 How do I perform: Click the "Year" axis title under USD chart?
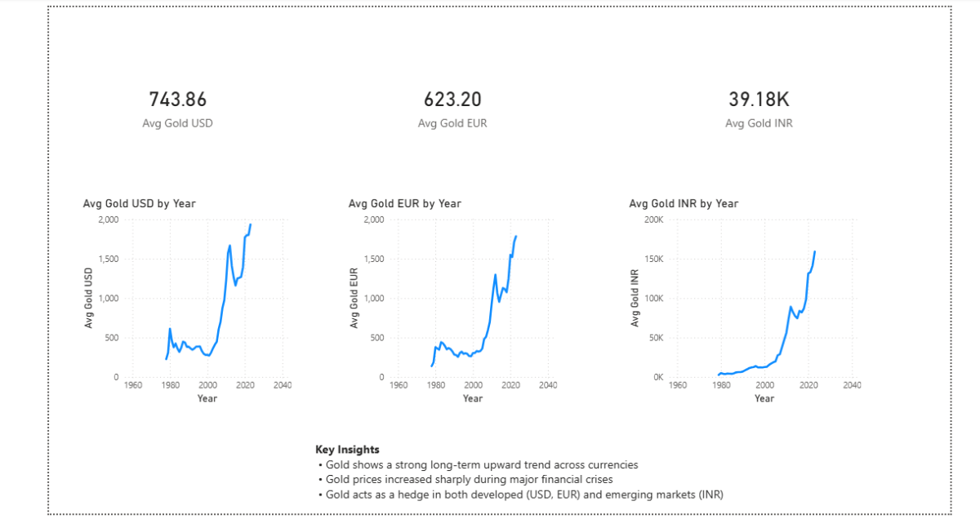[x=207, y=398]
